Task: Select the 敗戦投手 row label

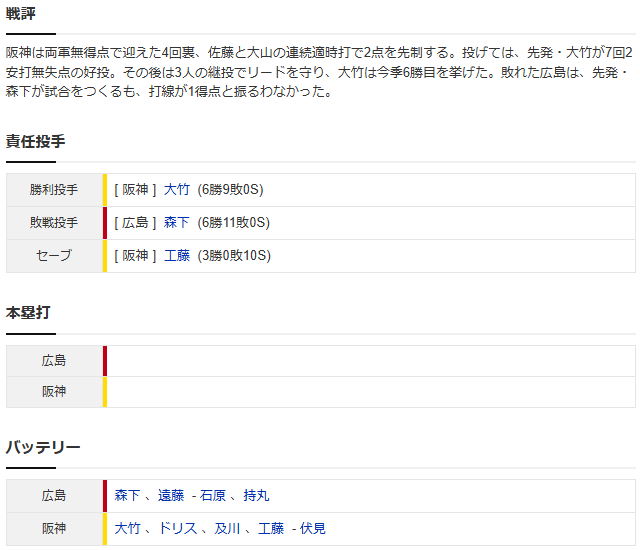Action: [x=54, y=223]
